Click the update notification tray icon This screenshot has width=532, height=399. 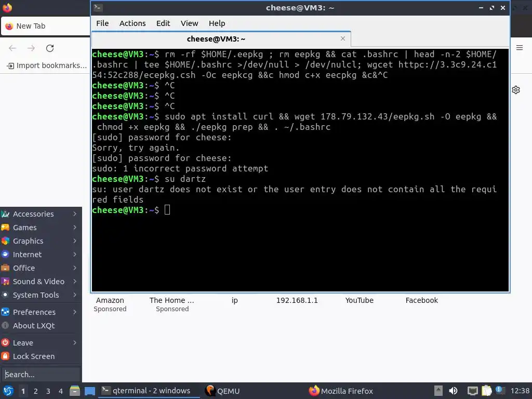point(500,390)
